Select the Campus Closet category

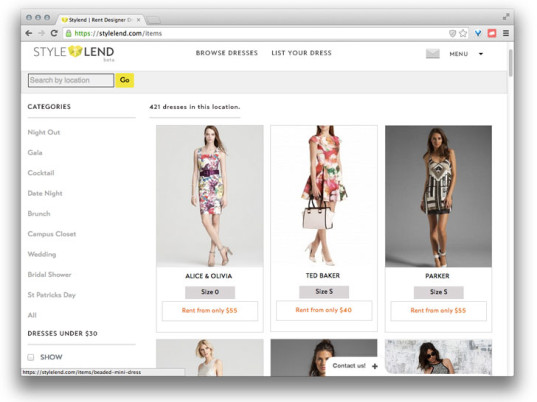coord(52,234)
